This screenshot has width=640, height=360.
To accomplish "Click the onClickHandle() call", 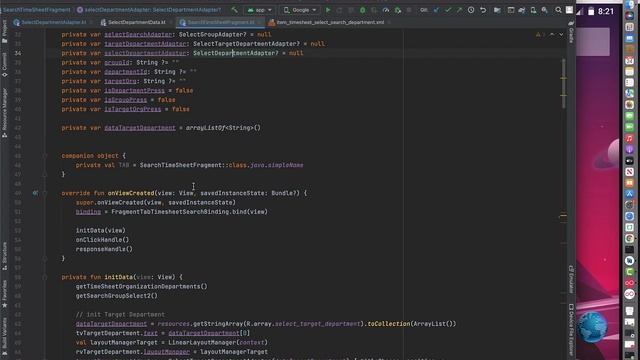I will [102, 240].
